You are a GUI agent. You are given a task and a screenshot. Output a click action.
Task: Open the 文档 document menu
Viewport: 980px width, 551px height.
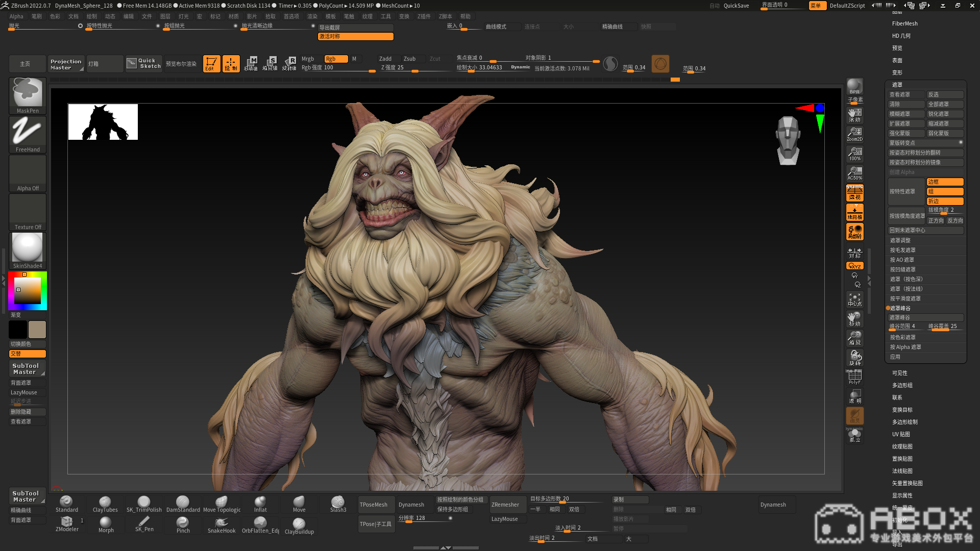coord(73,17)
